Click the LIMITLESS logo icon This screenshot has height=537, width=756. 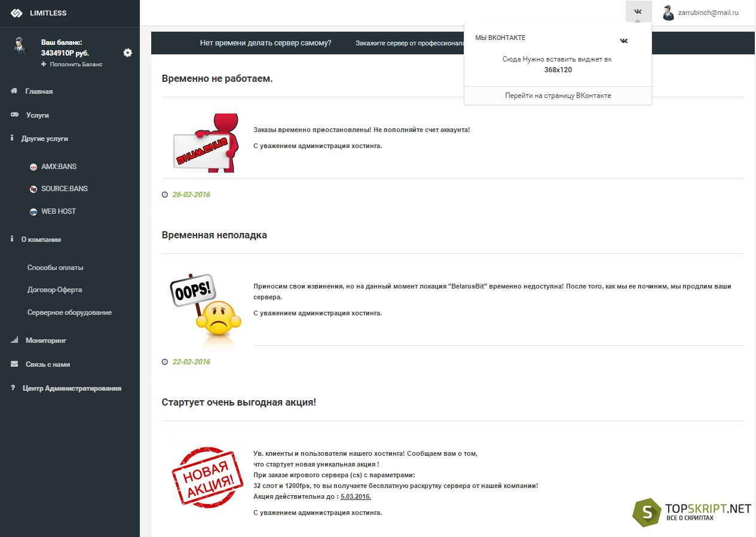(x=16, y=13)
